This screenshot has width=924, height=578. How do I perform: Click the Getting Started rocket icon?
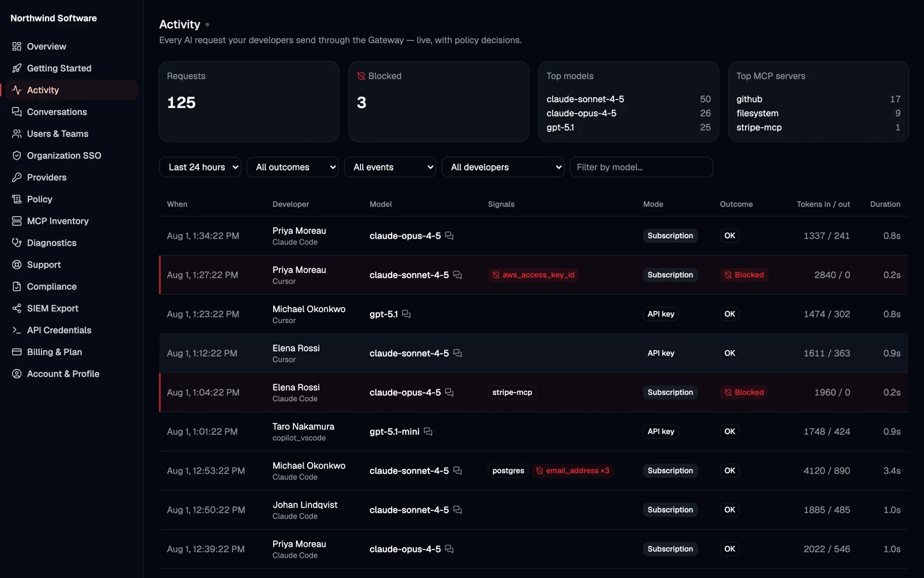[17, 68]
